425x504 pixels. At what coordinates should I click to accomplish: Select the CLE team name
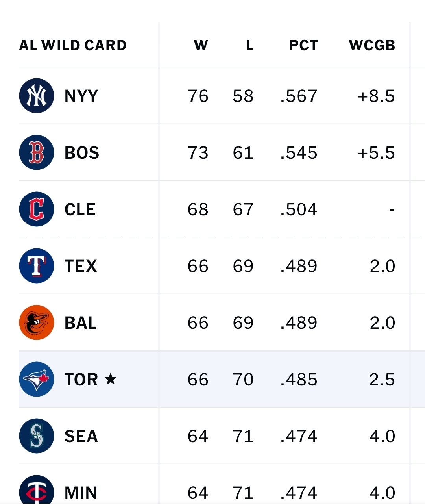tap(80, 209)
